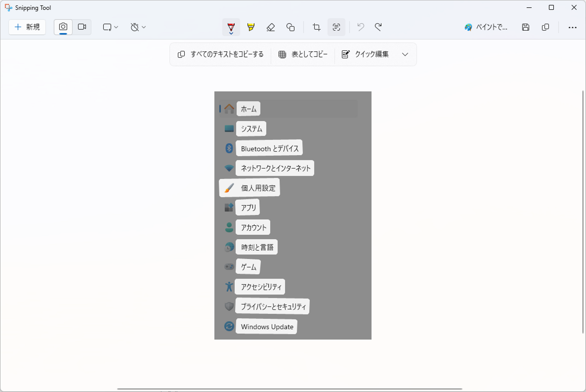
Task: Click the system monitor icon in snip
Action: click(229, 129)
